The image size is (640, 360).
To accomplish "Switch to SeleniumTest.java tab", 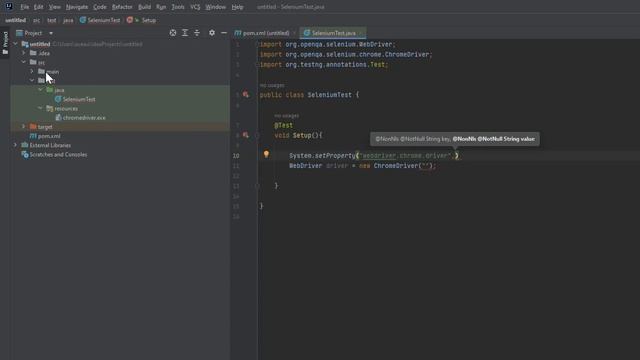I will click(x=333, y=33).
